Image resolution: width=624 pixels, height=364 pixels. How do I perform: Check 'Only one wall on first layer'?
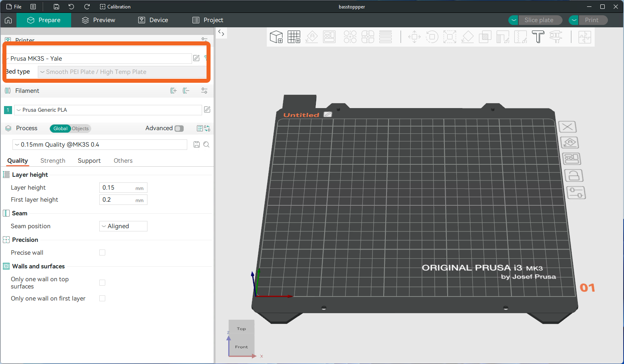102,298
